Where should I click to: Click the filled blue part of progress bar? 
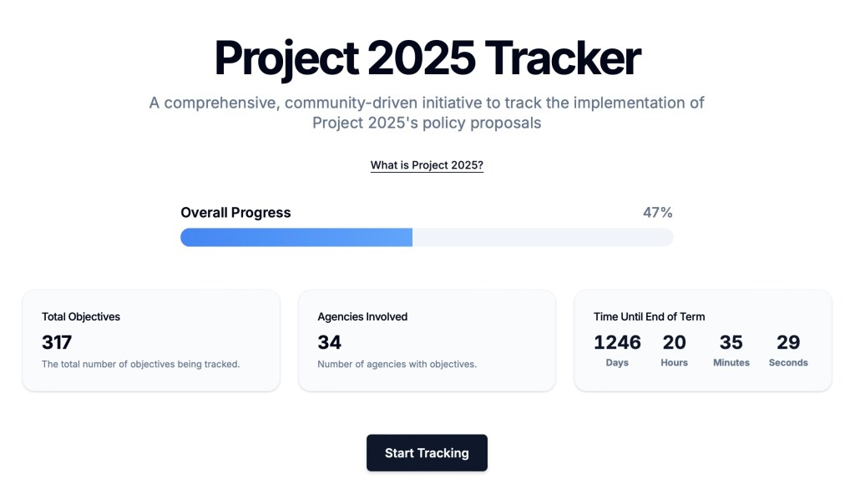[x=296, y=238]
